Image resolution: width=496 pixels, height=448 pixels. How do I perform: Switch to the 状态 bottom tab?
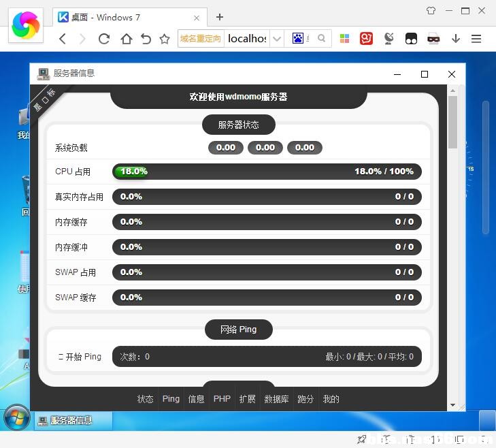145,399
